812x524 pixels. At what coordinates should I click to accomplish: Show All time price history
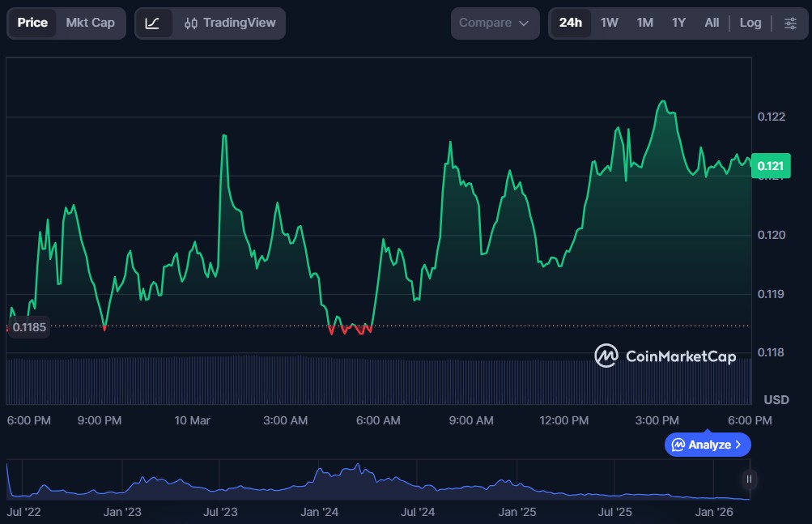click(712, 23)
